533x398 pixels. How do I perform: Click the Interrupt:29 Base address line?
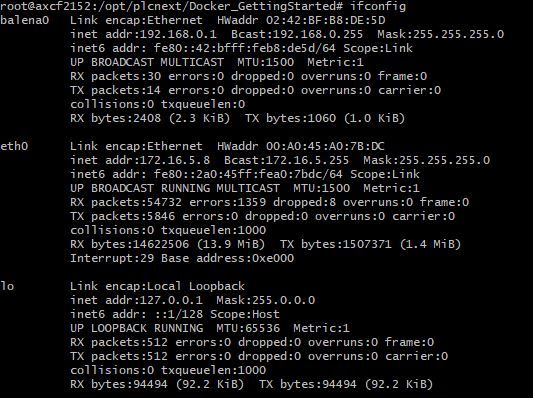tap(182, 258)
